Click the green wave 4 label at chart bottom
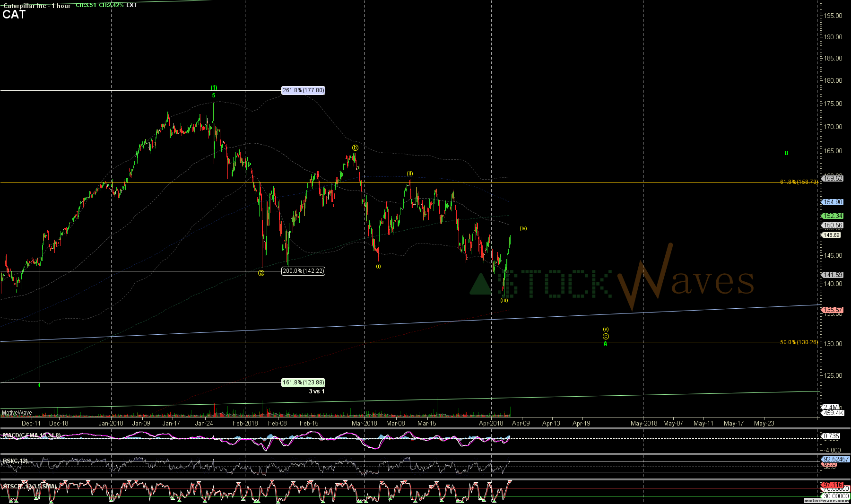The width and height of the screenshot is (851, 504). 39,385
